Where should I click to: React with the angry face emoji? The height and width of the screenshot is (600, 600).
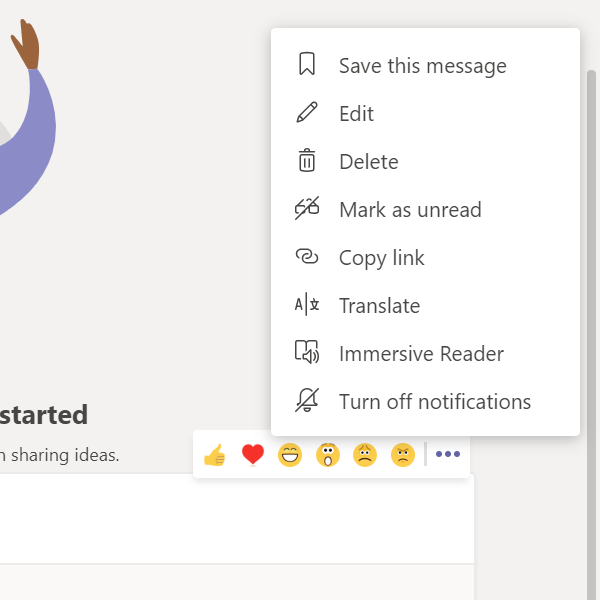(x=403, y=455)
